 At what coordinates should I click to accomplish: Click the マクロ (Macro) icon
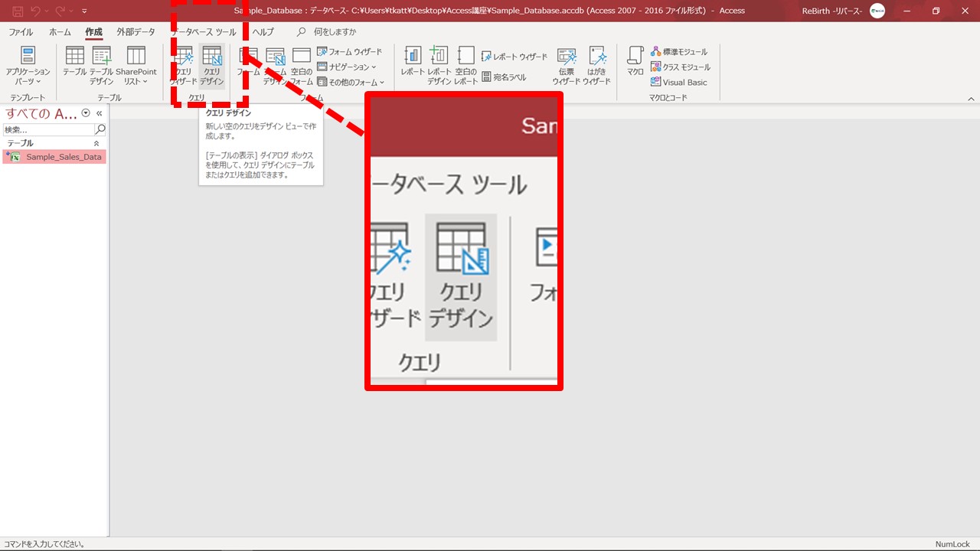pos(635,61)
